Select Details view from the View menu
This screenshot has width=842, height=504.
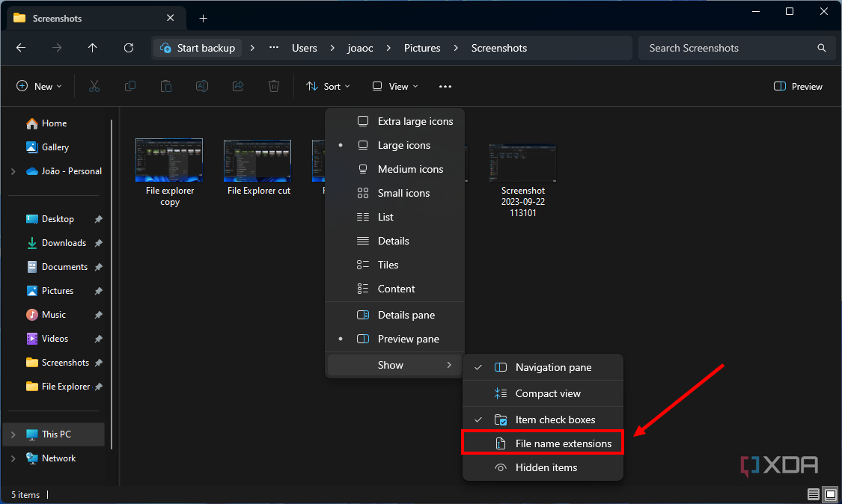pos(394,241)
